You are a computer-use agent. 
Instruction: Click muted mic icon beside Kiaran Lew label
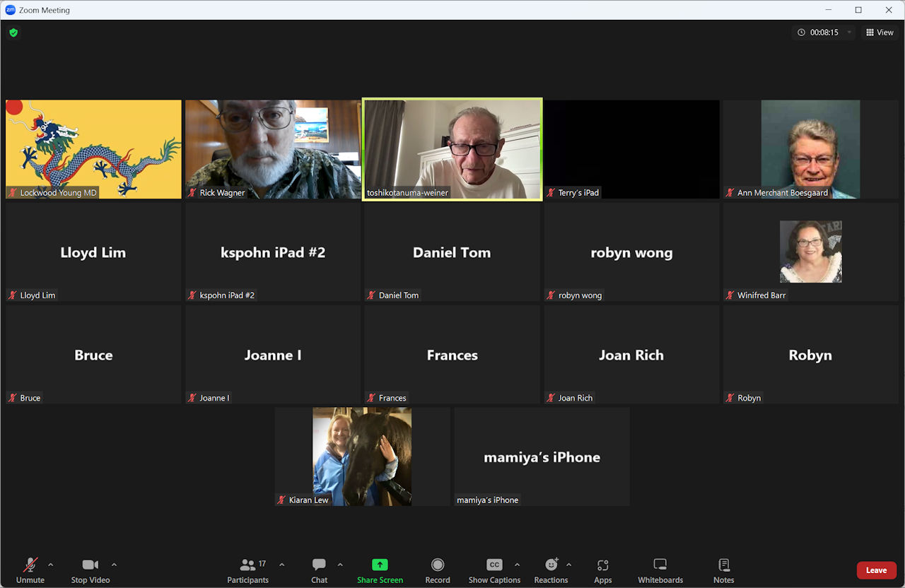click(x=282, y=500)
